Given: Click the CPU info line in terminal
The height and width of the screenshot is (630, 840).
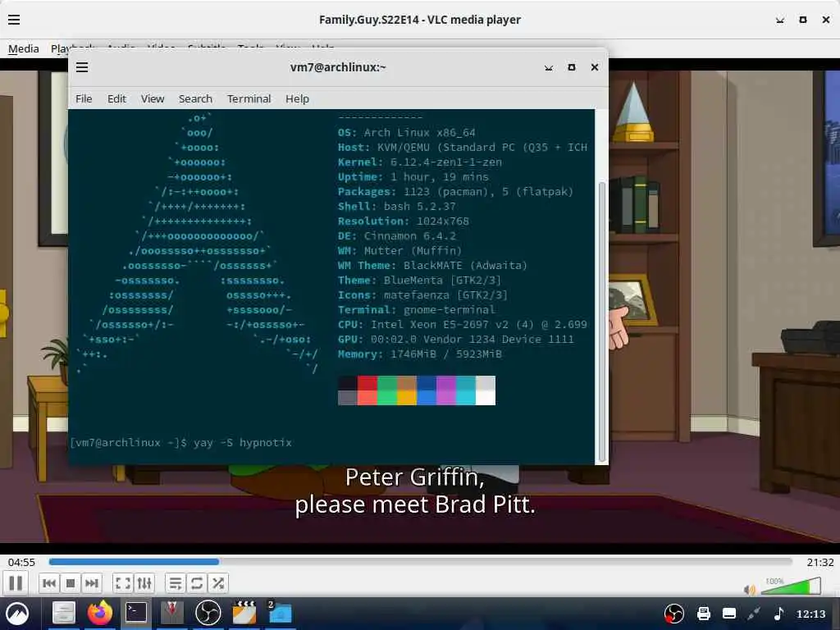Looking at the screenshot, I should pyautogui.click(x=463, y=324).
